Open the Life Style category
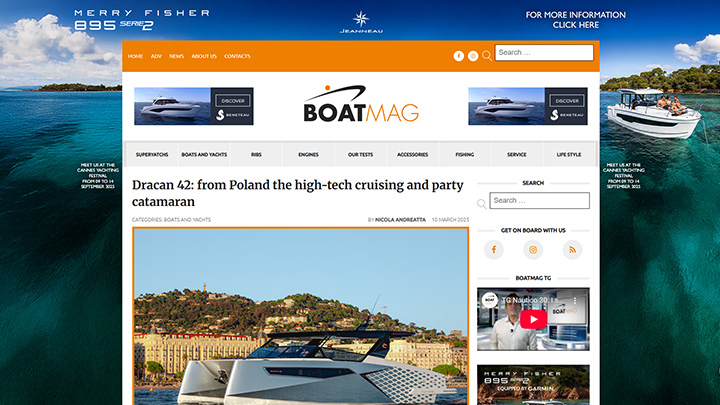The image size is (720, 405). coord(568,155)
